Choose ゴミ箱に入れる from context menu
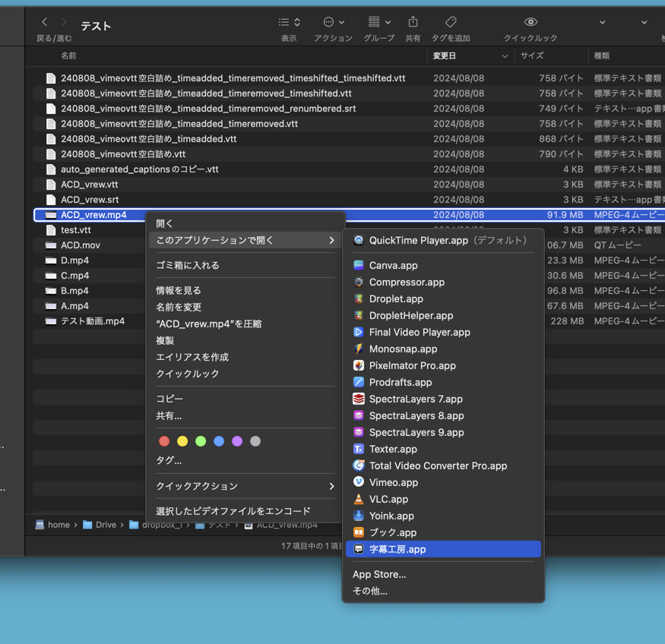Screen dimensions: 665x644 (188, 265)
